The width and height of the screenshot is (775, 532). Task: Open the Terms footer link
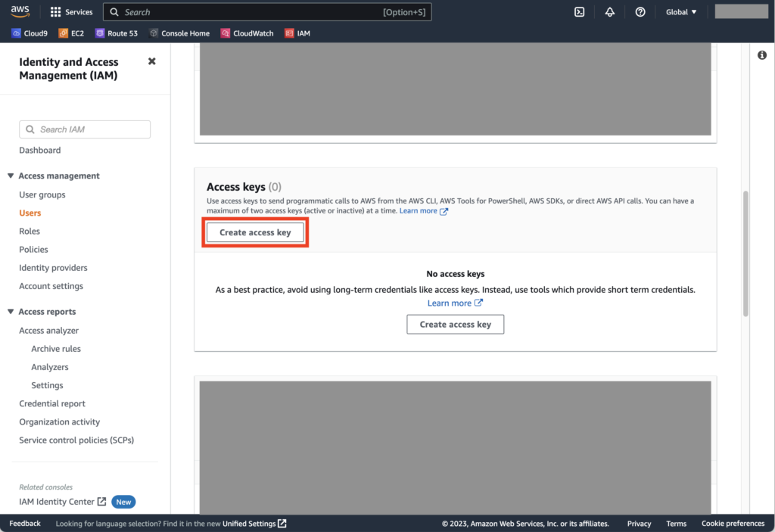(x=676, y=524)
